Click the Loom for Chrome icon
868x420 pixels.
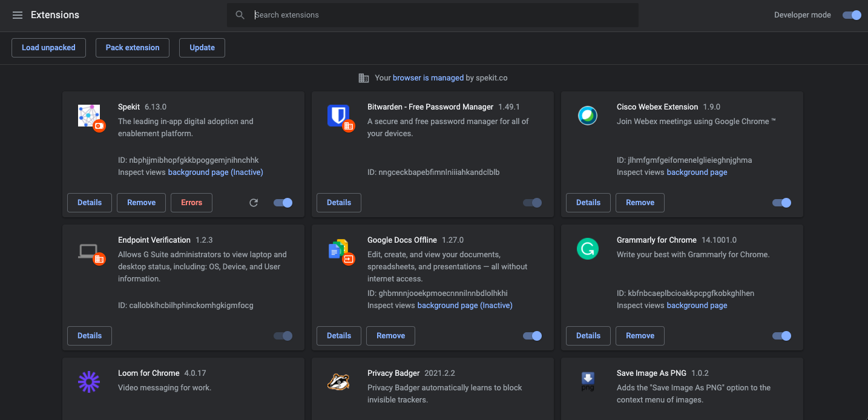click(x=89, y=382)
